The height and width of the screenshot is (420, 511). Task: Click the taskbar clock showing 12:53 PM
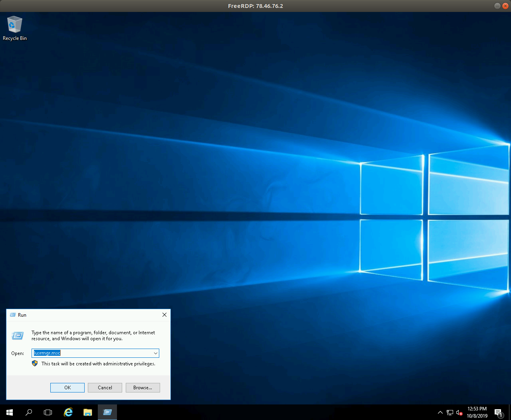477,412
